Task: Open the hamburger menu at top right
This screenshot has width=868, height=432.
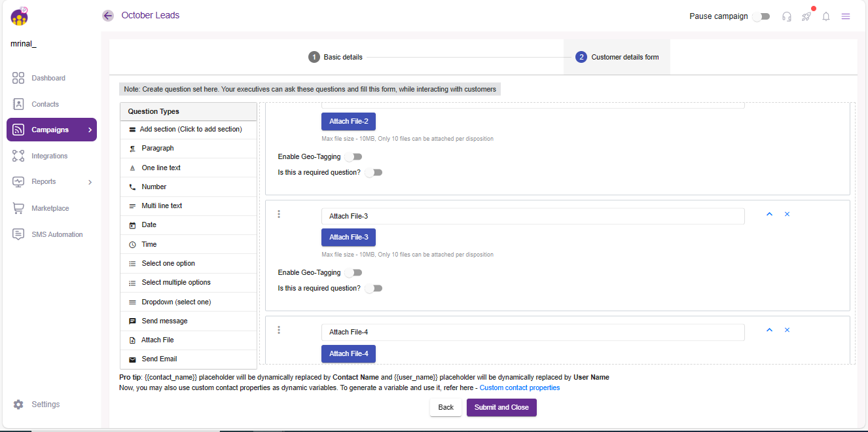Action: point(846,16)
